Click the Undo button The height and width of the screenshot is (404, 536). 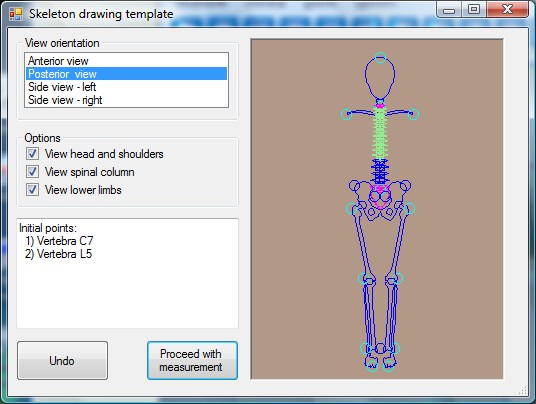point(63,360)
